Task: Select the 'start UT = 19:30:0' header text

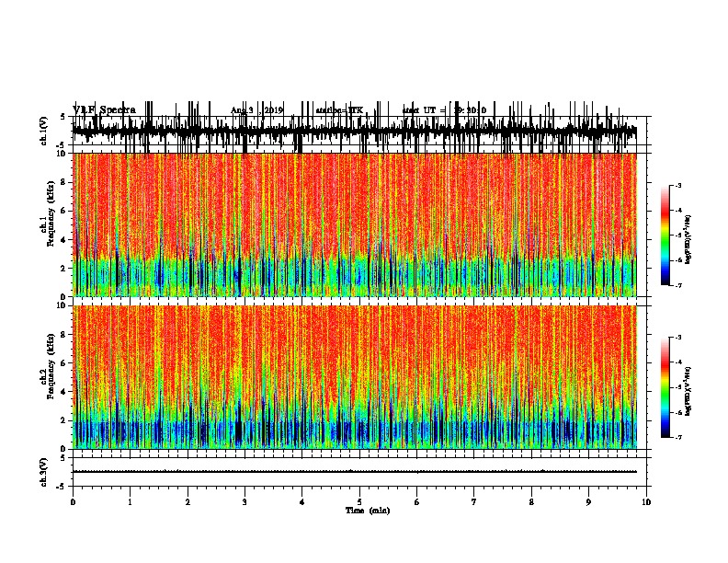Action: [444, 110]
